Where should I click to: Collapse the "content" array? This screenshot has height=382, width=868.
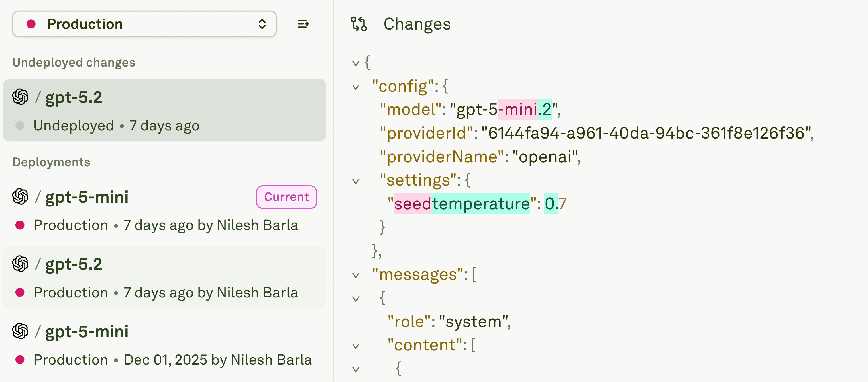coord(356,346)
